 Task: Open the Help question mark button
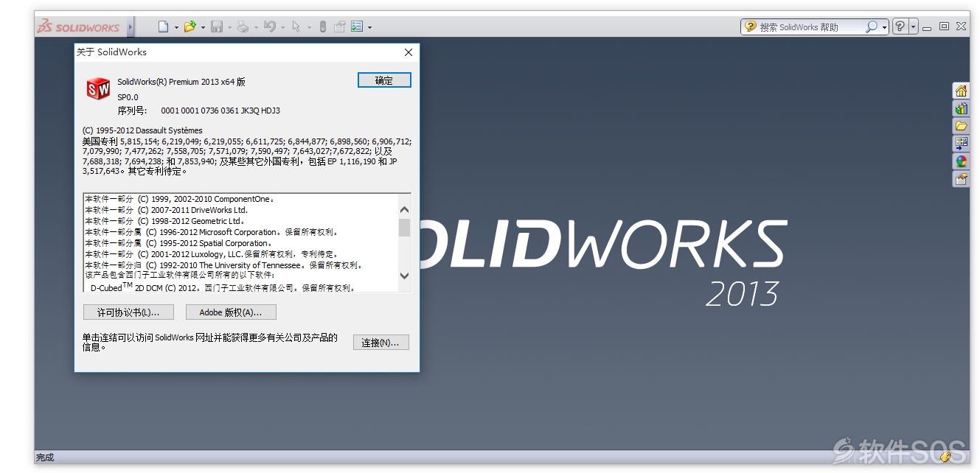pos(900,27)
